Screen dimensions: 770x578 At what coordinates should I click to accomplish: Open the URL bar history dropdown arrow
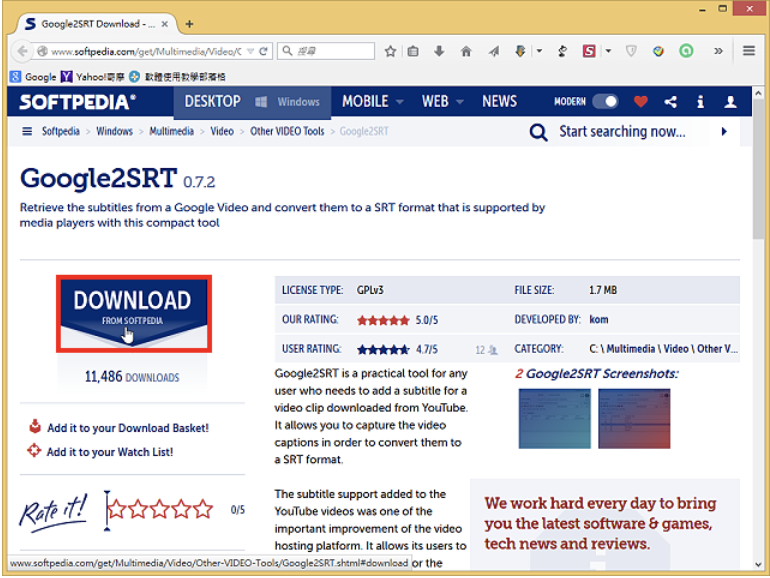pos(250,51)
